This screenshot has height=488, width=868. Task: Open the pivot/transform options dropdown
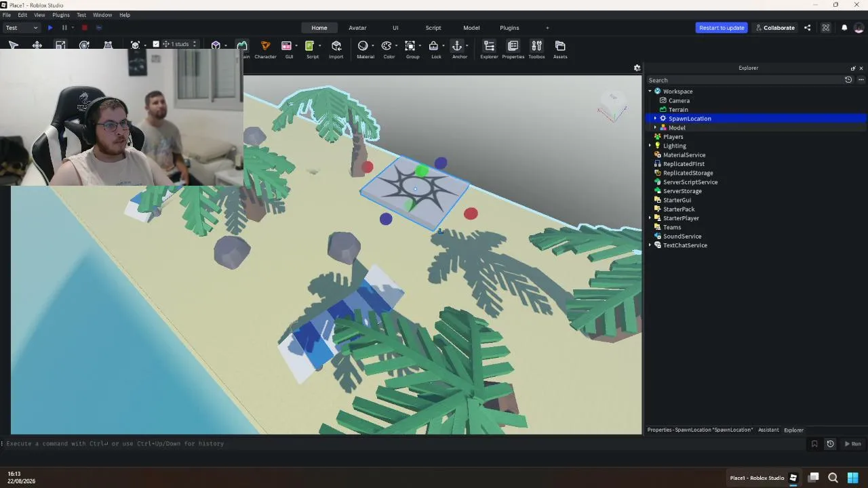[x=144, y=45]
